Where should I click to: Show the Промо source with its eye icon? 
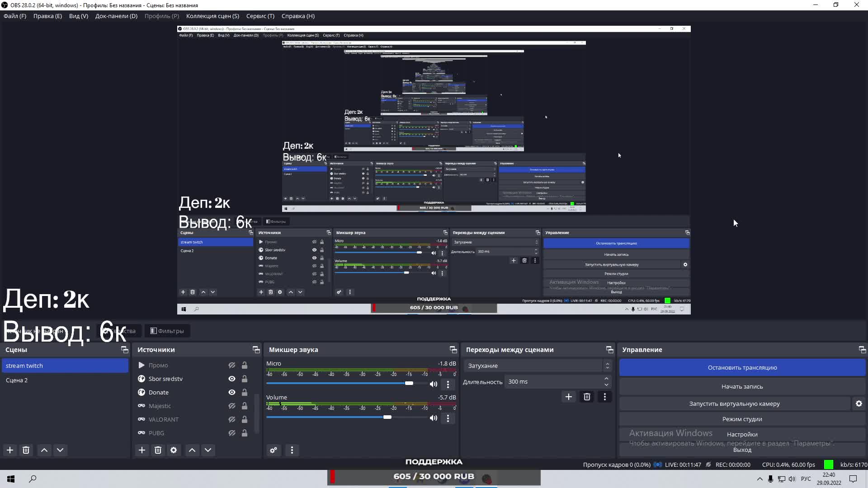pyautogui.click(x=232, y=365)
